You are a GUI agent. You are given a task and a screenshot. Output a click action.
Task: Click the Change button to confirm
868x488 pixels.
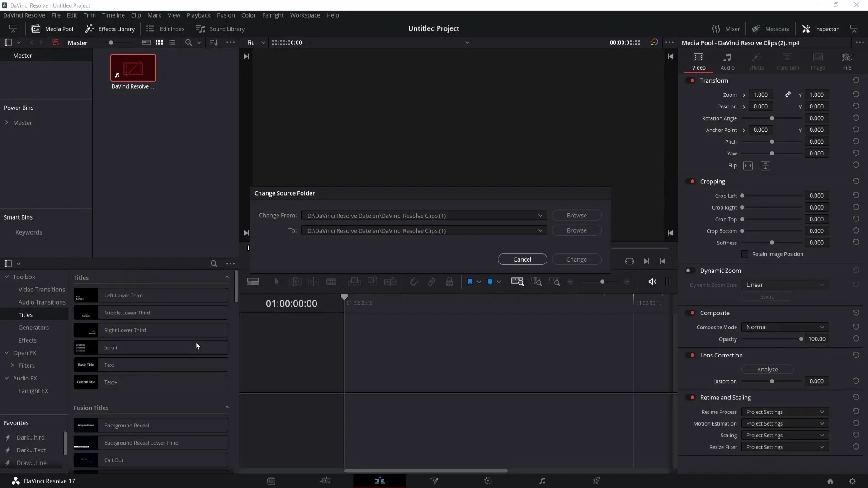[x=576, y=259]
